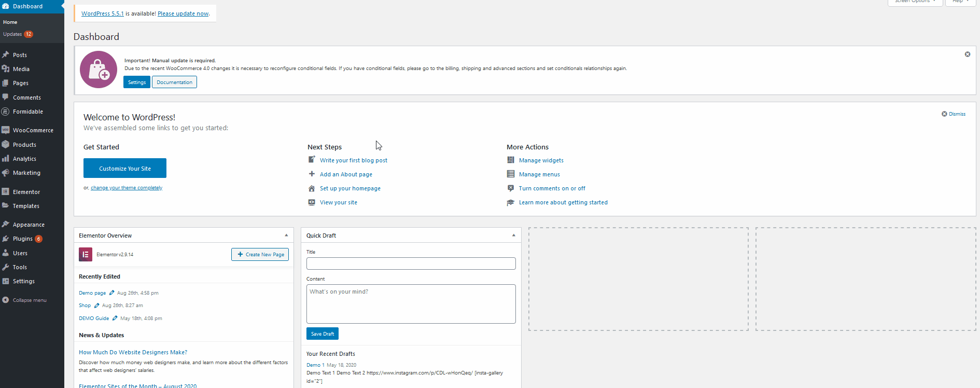Click 'Add an About page' link

(346, 174)
